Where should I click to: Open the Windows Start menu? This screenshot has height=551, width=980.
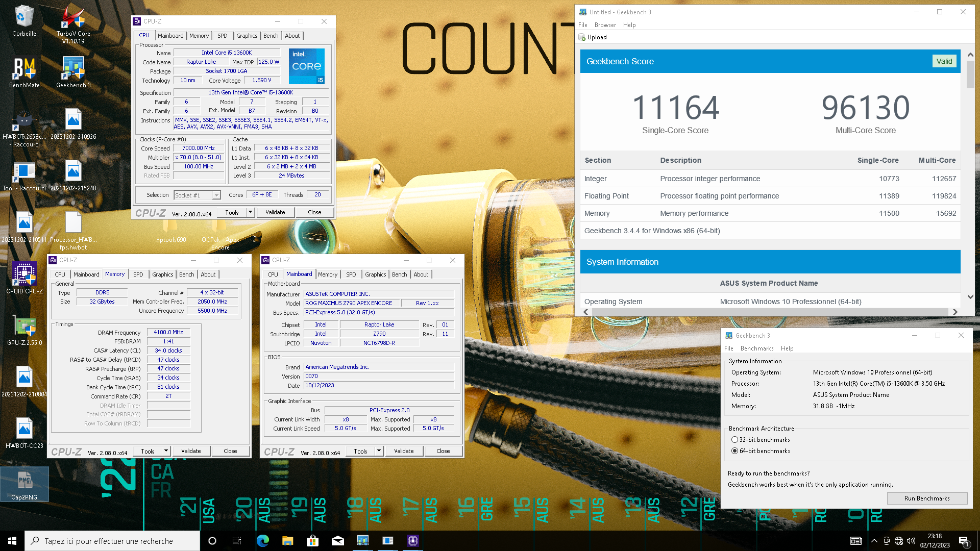12,541
